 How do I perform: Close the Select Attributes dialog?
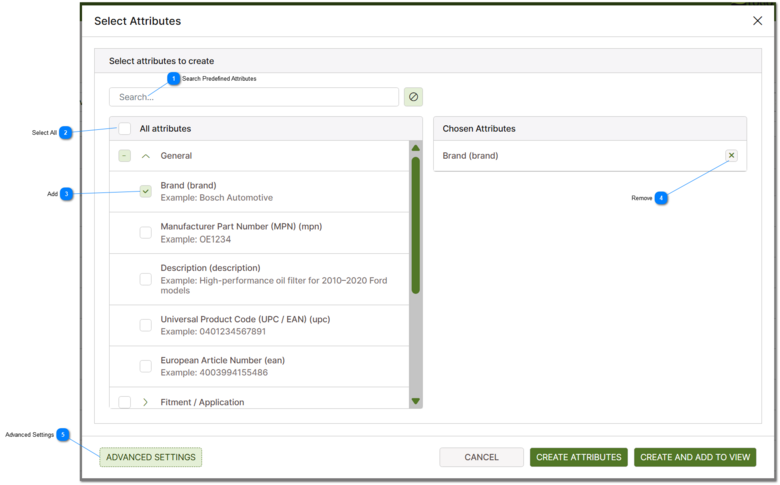point(757,21)
